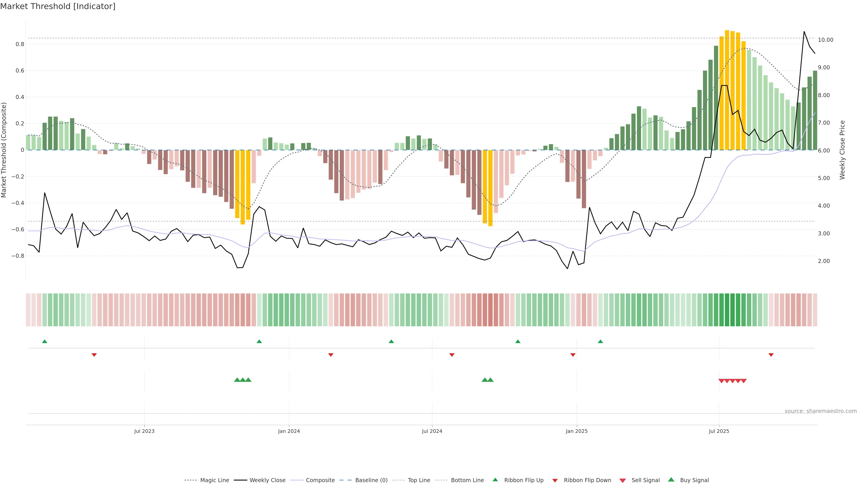The height and width of the screenshot is (488, 868).
Task: Click the leftmost sell signal triangle near Jul 2025
Action: coord(721,381)
